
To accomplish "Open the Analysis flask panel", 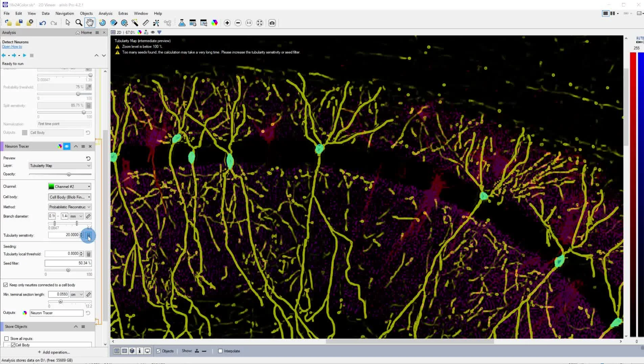I will pyautogui.click(x=182, y=23).
